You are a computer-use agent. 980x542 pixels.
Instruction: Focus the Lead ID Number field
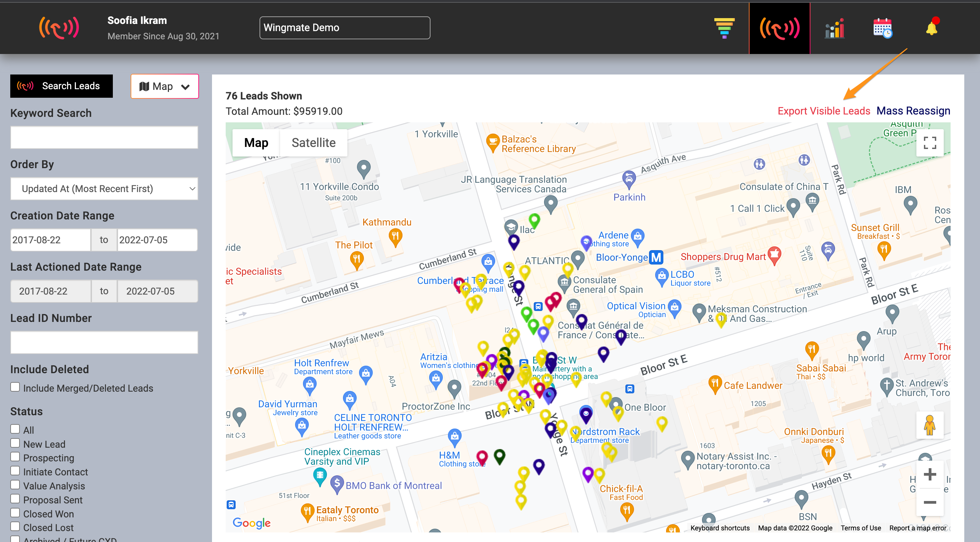tap(104, 342)
